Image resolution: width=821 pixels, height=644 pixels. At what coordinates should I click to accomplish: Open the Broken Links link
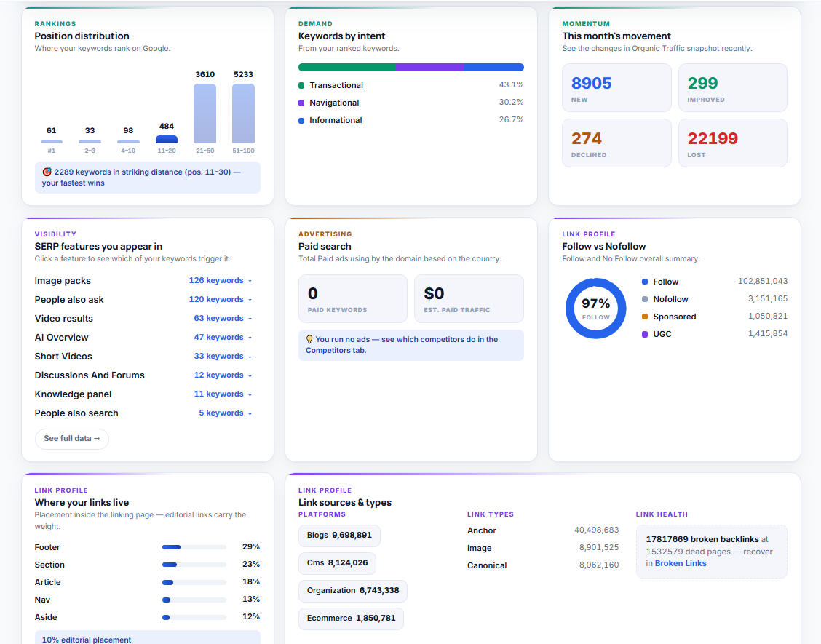point(680,563)
